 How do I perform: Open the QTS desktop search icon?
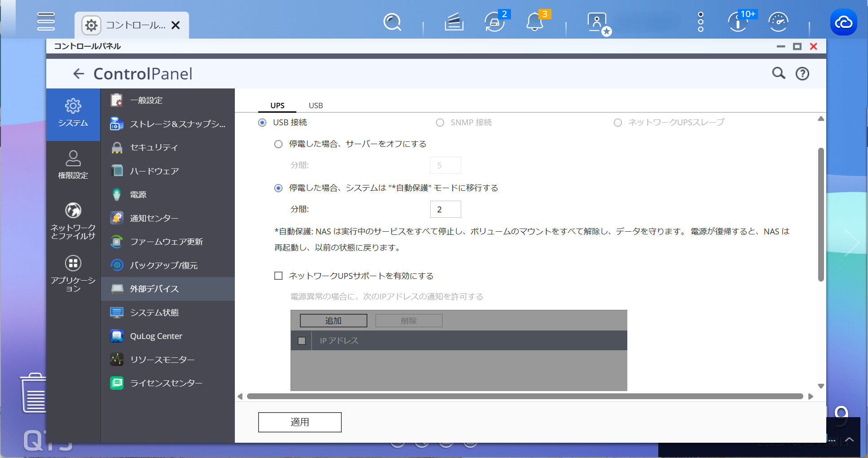[392, 22]
